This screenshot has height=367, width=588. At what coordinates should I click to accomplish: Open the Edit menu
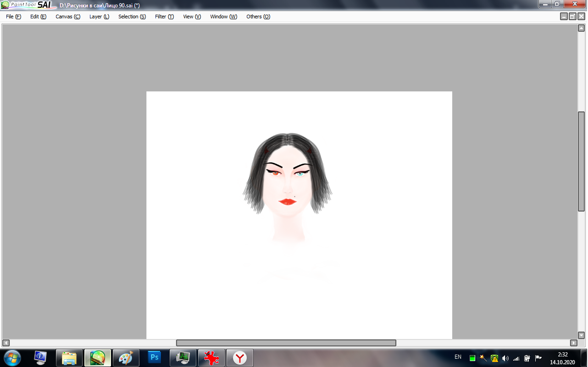[x=38, y=17]
